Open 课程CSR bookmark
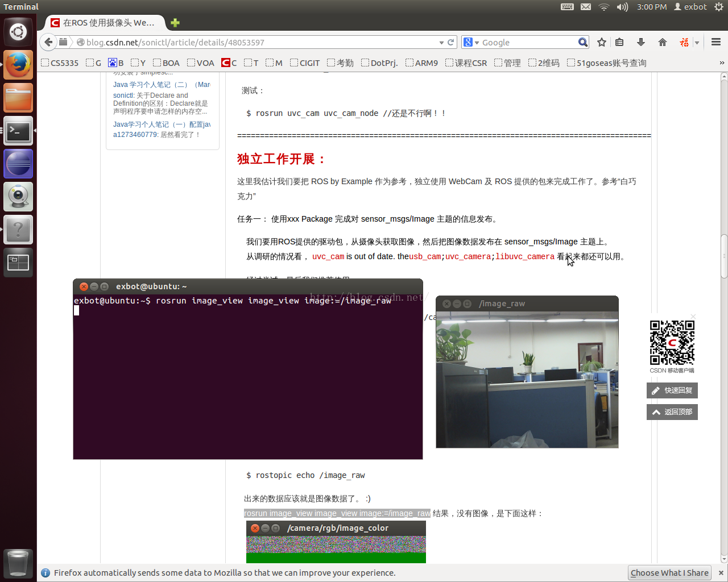The width and height of the screenshot is (728, 582). (466, 63)
